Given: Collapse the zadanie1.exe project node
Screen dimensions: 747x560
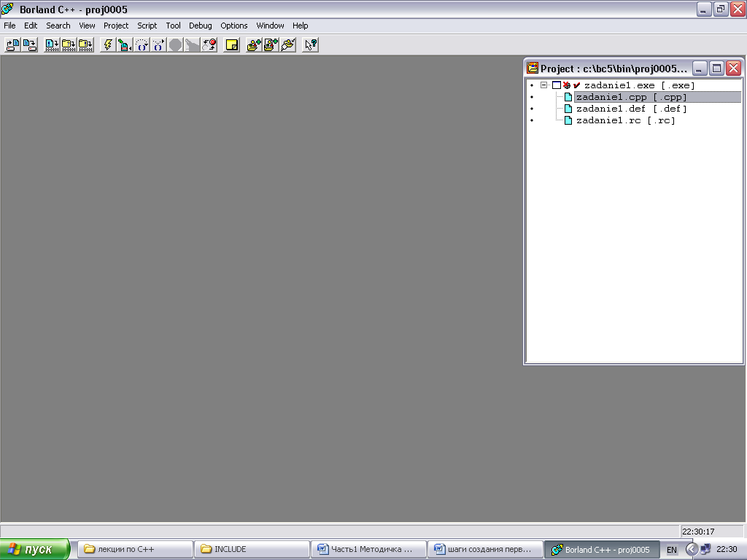Looking at the screenshot, I should pos(543,85).
